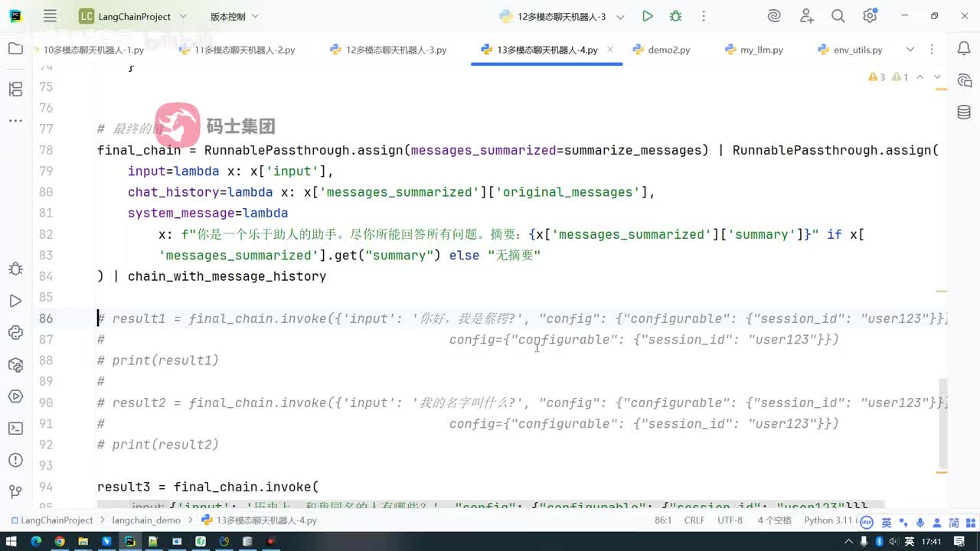Open the Windows Start menu
The height and width of the screenshot is (551, 980).
(x=11, y=541)
